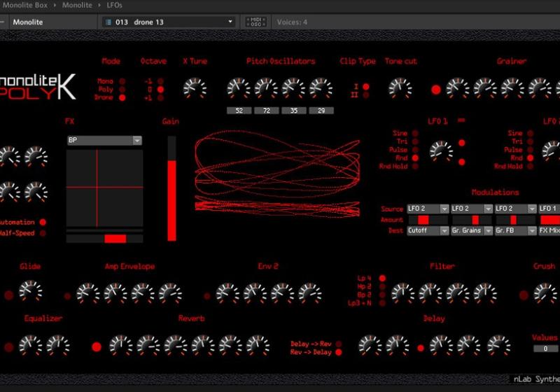Toggle the Half-Speed LED
The height and width of the screenshot is (392, 560).
click(x=43, y=233)
